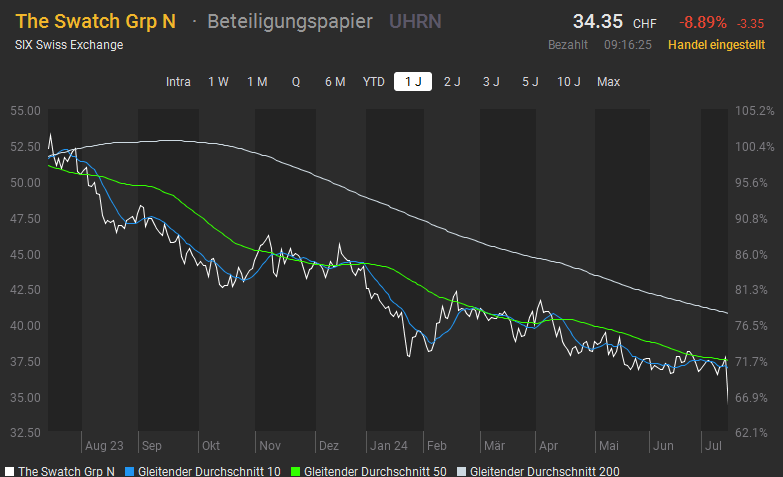Choose the 10 J time period
Image resolution: width=783 pixels, height=477 pixels.
(569, 82)
